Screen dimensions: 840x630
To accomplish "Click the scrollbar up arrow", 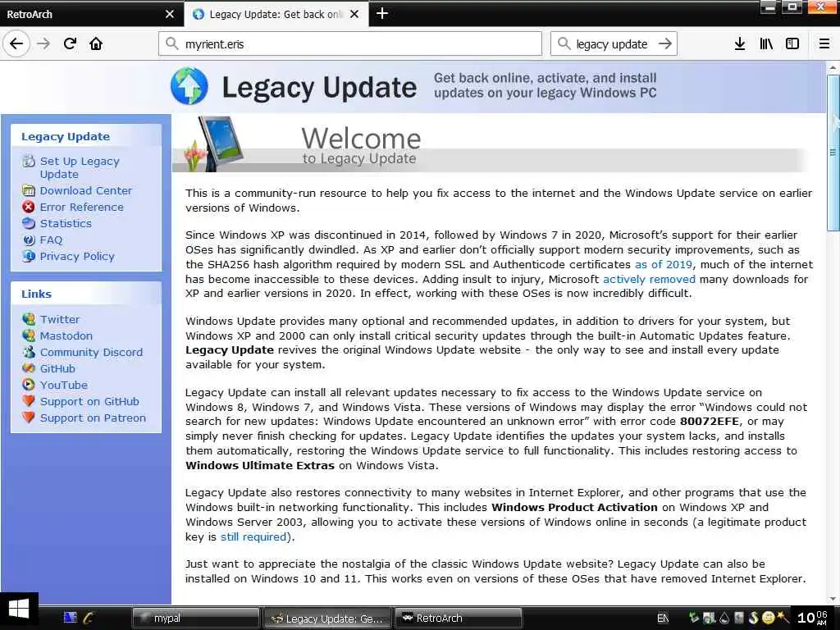I will click(x=833, y=68).
